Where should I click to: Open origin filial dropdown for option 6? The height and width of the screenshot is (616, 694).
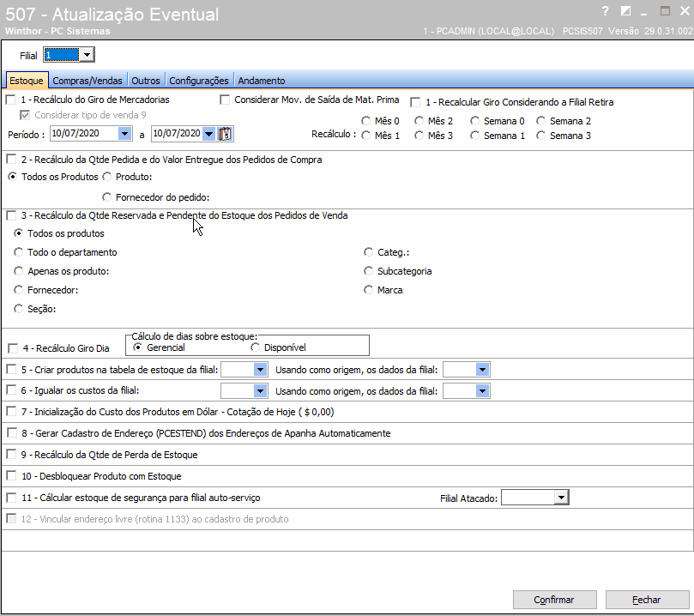[x=482, y=390]
